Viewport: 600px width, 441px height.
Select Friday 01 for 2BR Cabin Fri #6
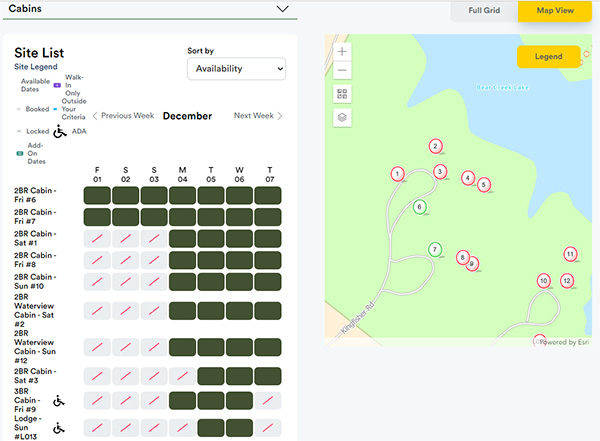[x=97, y=195]
